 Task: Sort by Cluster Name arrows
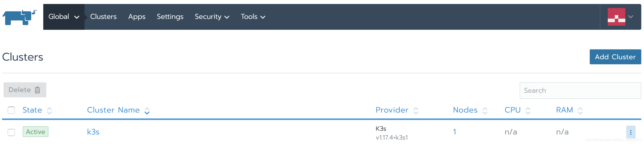pos(147,110)
